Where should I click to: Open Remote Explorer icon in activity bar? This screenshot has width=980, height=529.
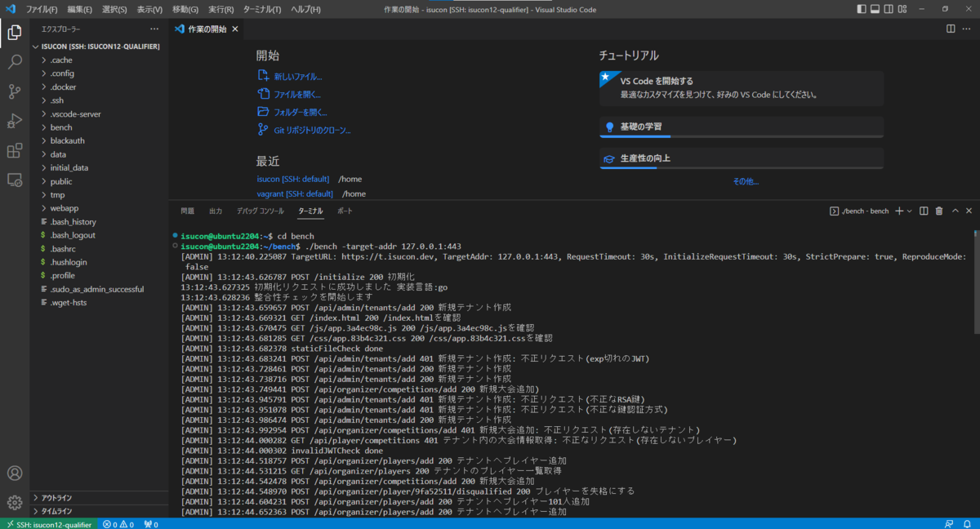[15, 180]
